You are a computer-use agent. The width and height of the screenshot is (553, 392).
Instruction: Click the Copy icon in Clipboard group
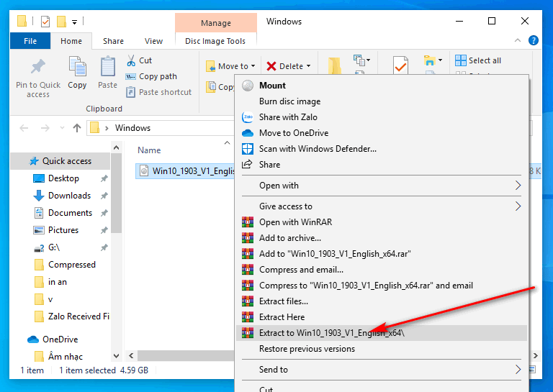point(77,66)
